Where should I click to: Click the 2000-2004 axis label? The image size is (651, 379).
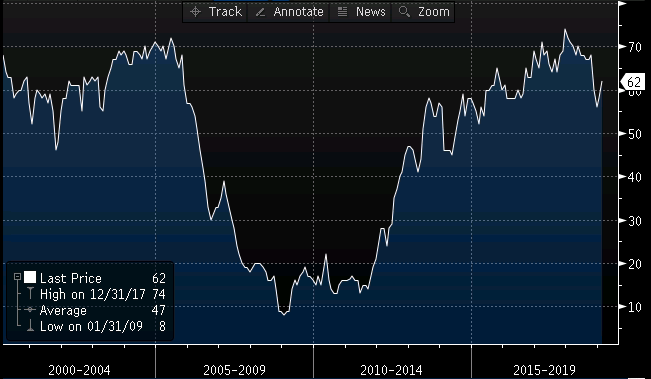click(x=79, y=370)
